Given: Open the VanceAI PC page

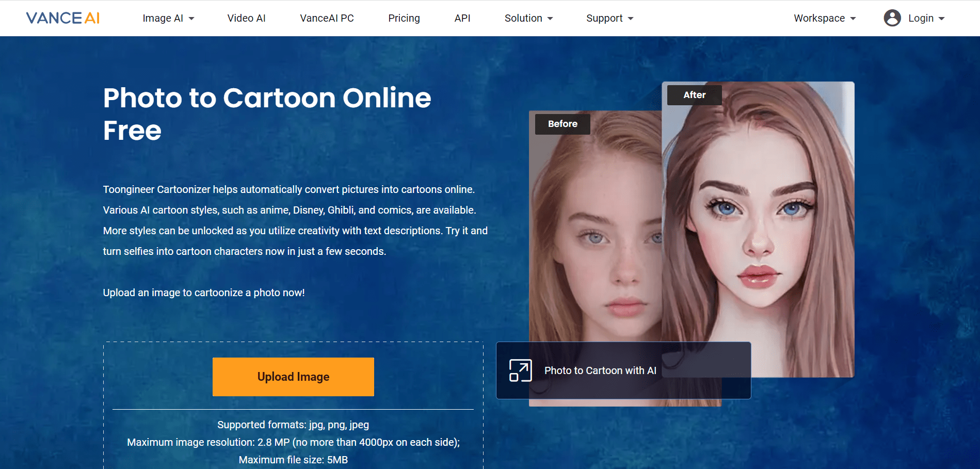Looking at the screenshot, I should coord(327,18).
